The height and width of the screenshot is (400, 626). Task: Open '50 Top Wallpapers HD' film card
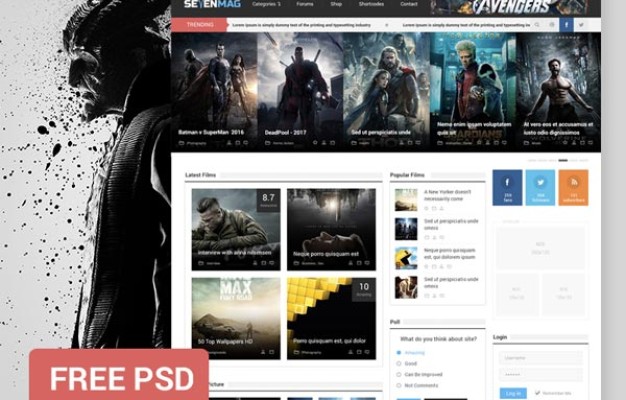[x=236, y=318]
